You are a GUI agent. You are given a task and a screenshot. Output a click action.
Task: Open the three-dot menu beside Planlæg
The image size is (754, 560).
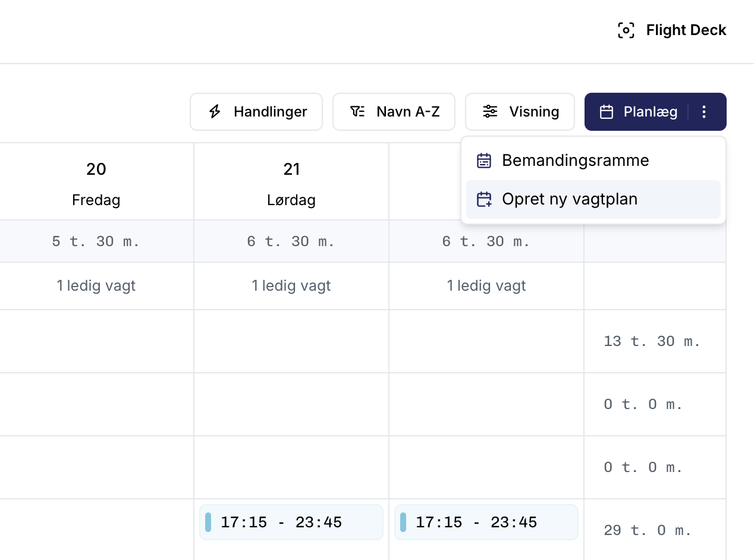pyautogui.click(x=704, y=112)
